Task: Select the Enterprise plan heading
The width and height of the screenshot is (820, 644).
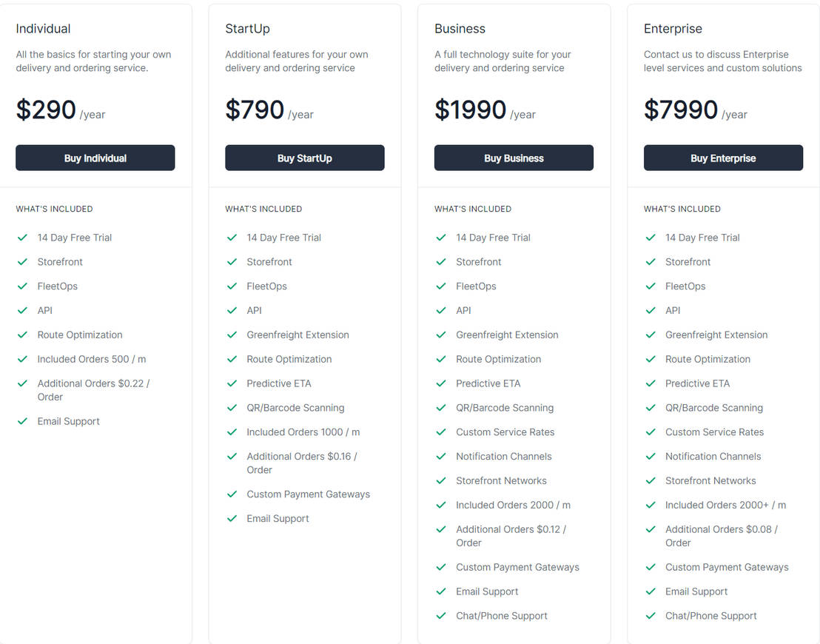Action: tap(673, 28)
